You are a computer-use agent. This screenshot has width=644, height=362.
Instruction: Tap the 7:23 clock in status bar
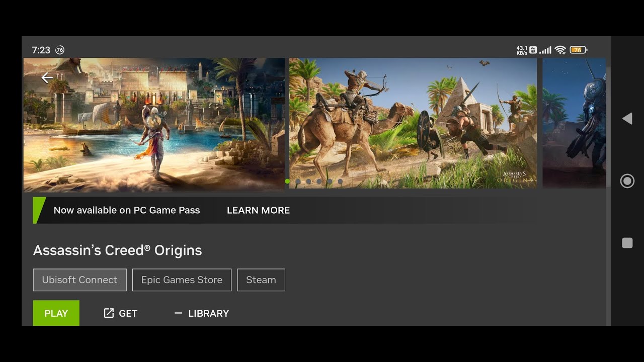[x=41, y=50]
